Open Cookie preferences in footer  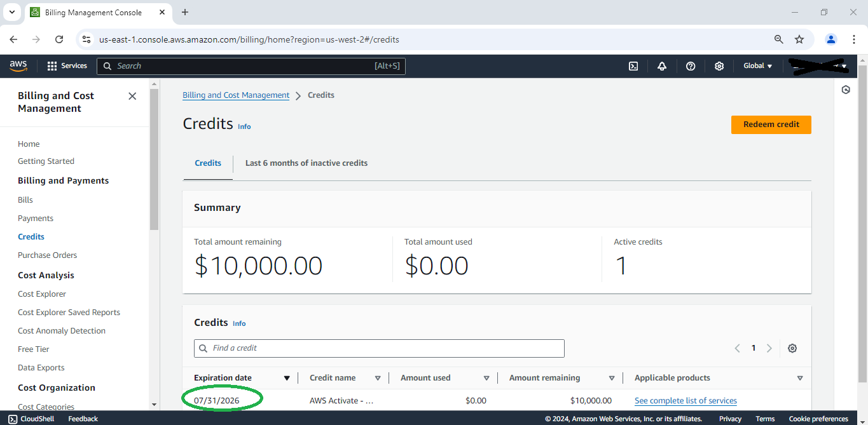click(x=818, y=419)
